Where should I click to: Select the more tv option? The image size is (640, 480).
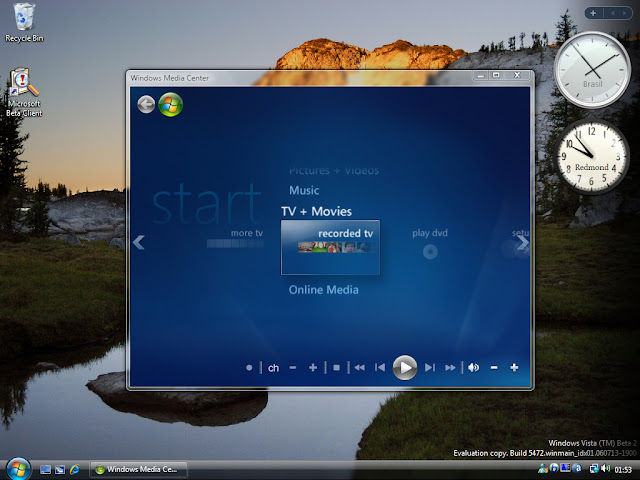pyautogui.click(x=247, y=233)
